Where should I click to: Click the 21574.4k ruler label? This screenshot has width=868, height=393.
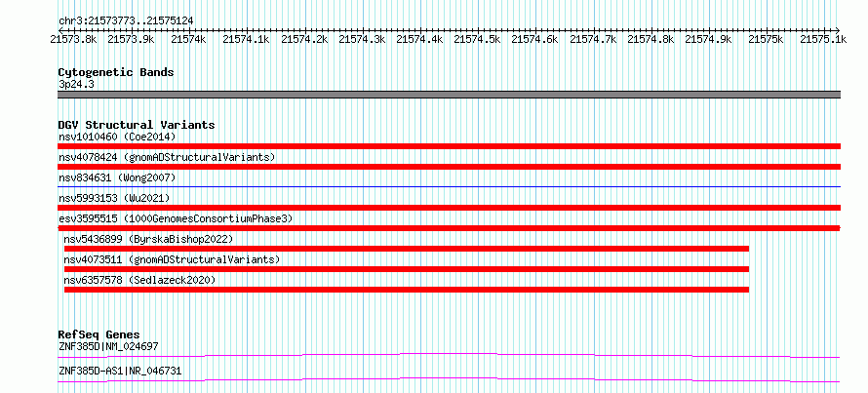420,39
